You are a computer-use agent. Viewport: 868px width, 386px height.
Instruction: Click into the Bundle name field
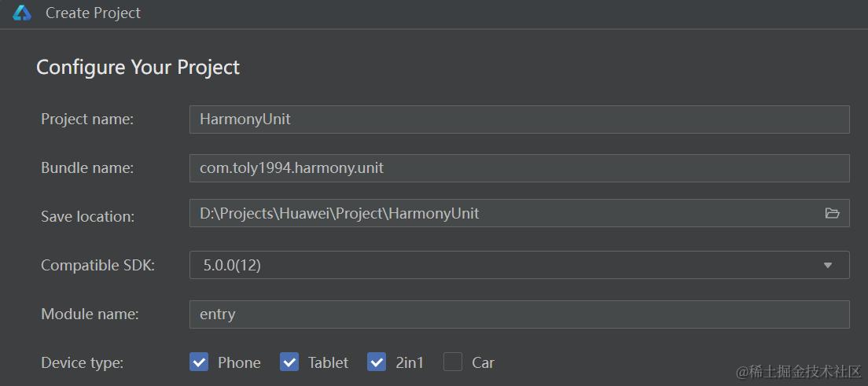[519, 167]
